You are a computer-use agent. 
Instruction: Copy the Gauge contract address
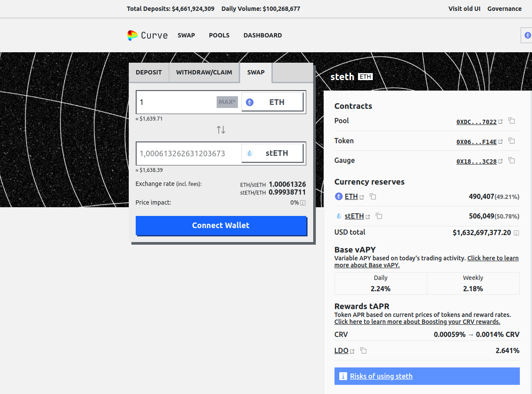coord(512,161)
